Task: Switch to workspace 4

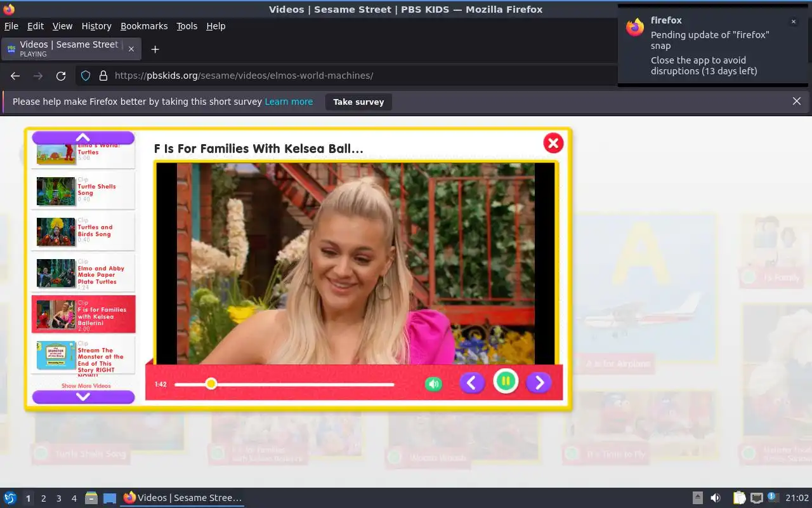Action: click(x=74, y=498)
